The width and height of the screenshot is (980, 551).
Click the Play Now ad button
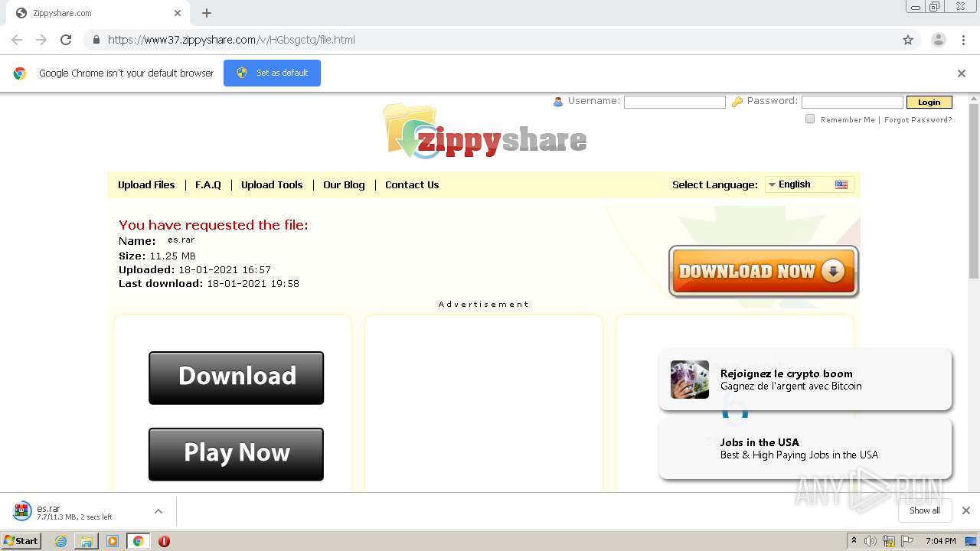click(x=236, y=454)
